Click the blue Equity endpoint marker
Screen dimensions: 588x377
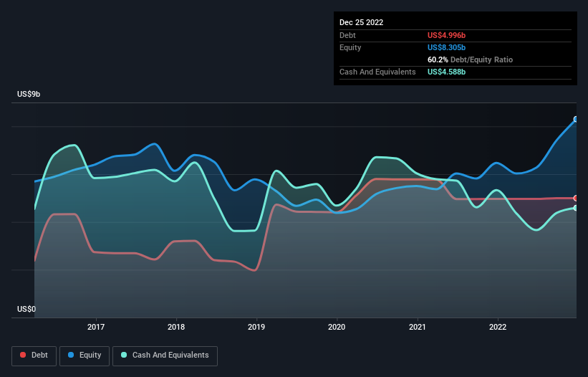pyautogui.click(x=576, y=119)
